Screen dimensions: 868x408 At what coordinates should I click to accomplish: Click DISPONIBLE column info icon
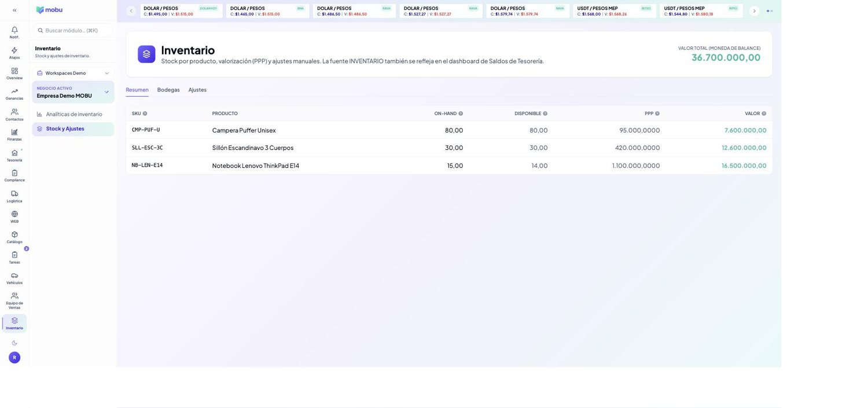click(x=545, y=113)
